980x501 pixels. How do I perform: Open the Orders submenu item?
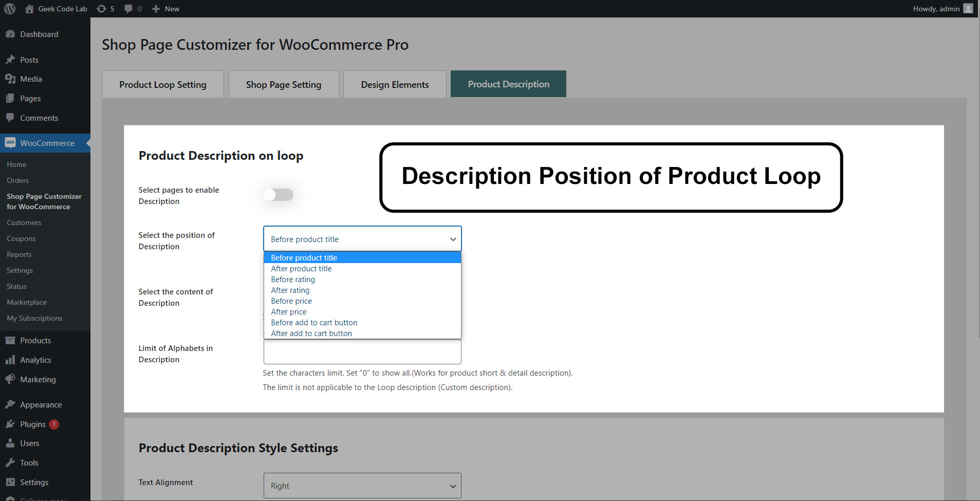(x=17, y=180)
